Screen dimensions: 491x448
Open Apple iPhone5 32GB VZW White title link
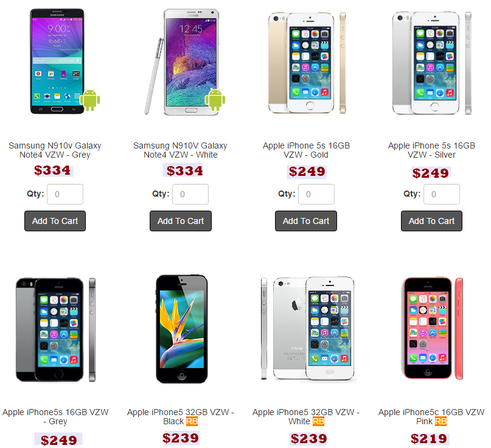[x=306, y=417]
